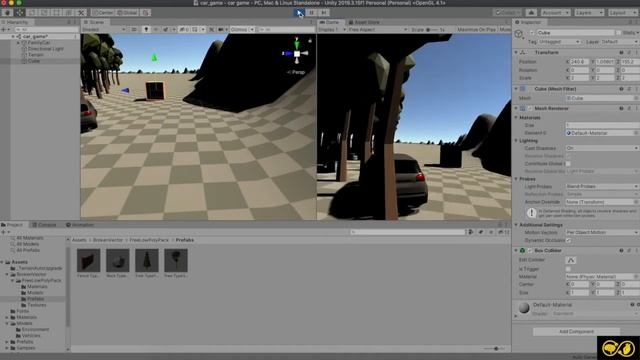The width and height of the screenshot is (640, 360).
Task: Toggle Box Collider enabled checkbox
Action: (x=530, y=251)
